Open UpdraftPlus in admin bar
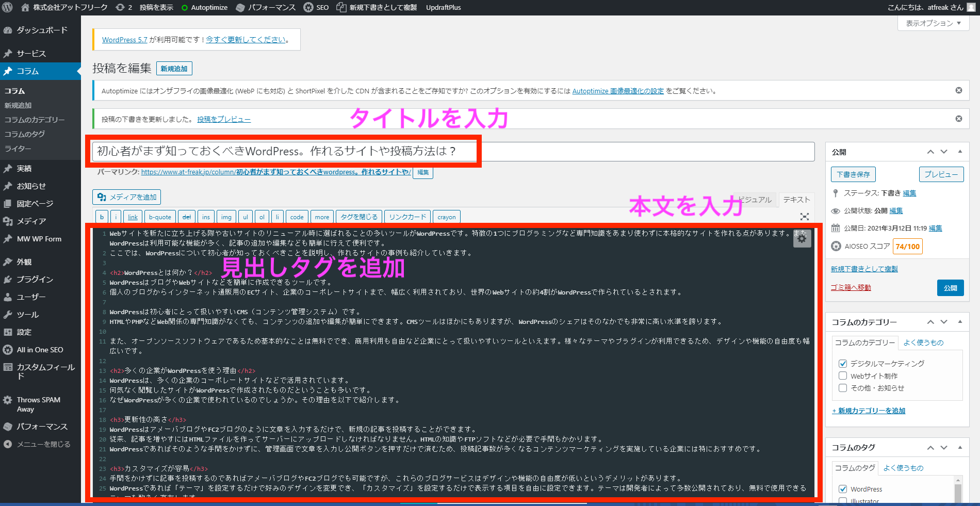 pyautogui.click(x=444, y=7)
